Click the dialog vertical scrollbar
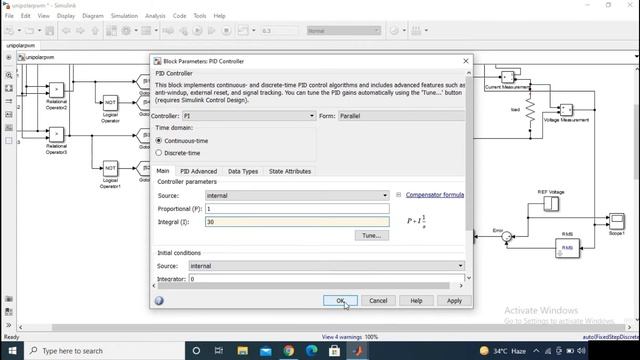 pos(469,153)
